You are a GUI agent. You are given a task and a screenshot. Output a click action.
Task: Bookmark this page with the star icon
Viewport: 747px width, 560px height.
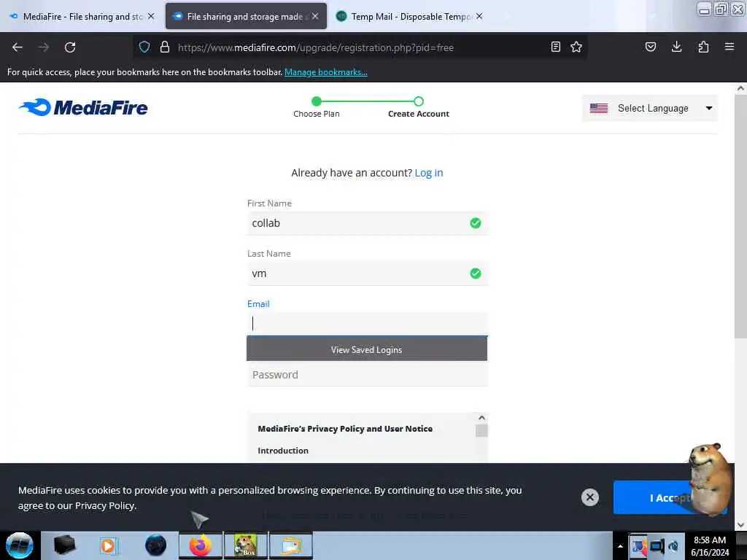(576, 47)
